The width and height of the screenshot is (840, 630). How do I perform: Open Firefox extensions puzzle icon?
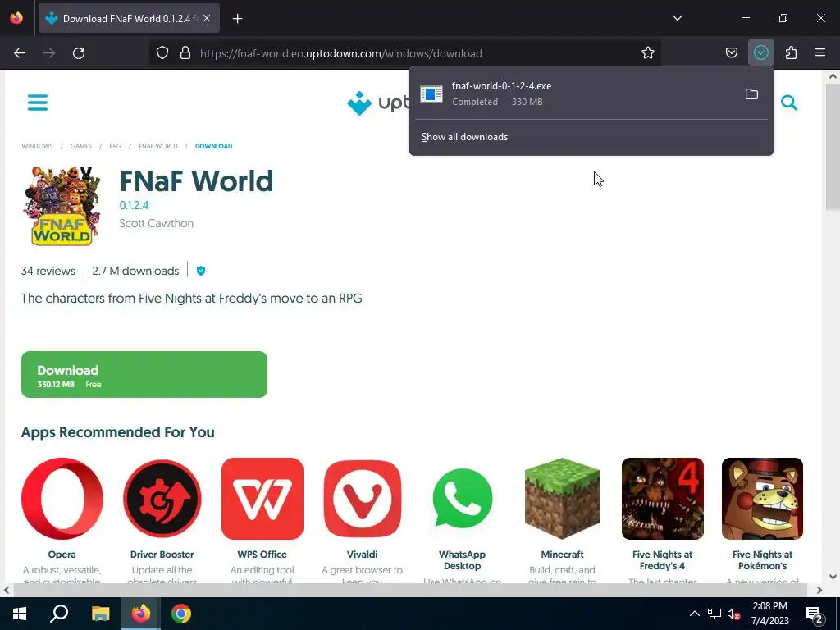tap(791, 52)
